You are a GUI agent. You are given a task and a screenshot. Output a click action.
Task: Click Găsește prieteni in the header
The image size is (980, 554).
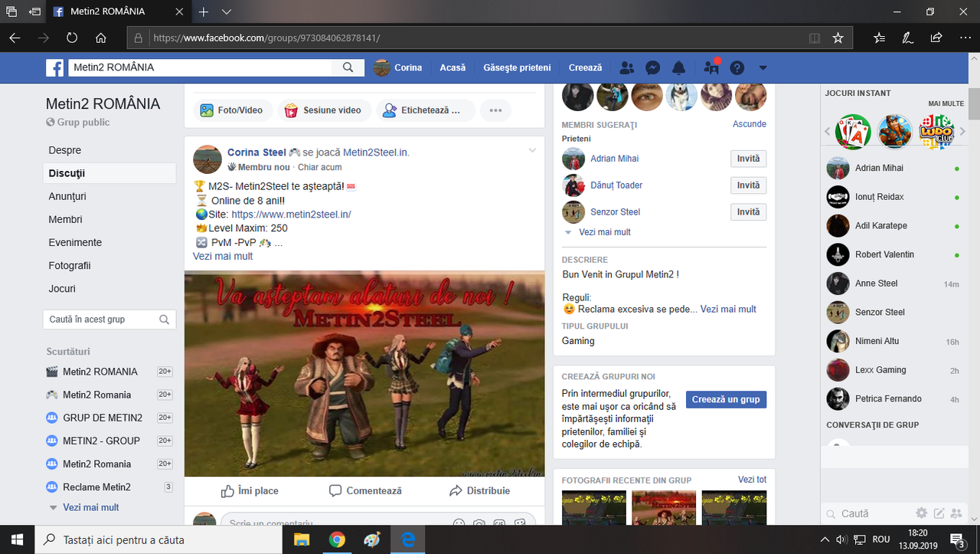[x=517, y=67]
